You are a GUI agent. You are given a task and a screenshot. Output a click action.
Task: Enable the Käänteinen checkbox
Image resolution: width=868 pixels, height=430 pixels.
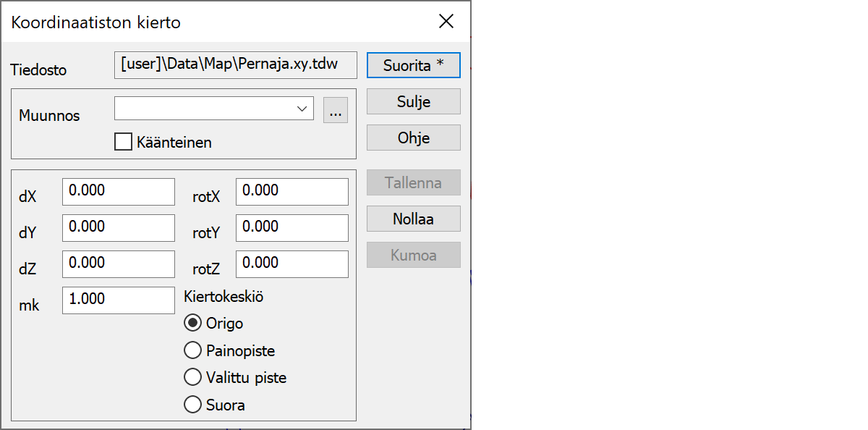(x=124, y=142)
